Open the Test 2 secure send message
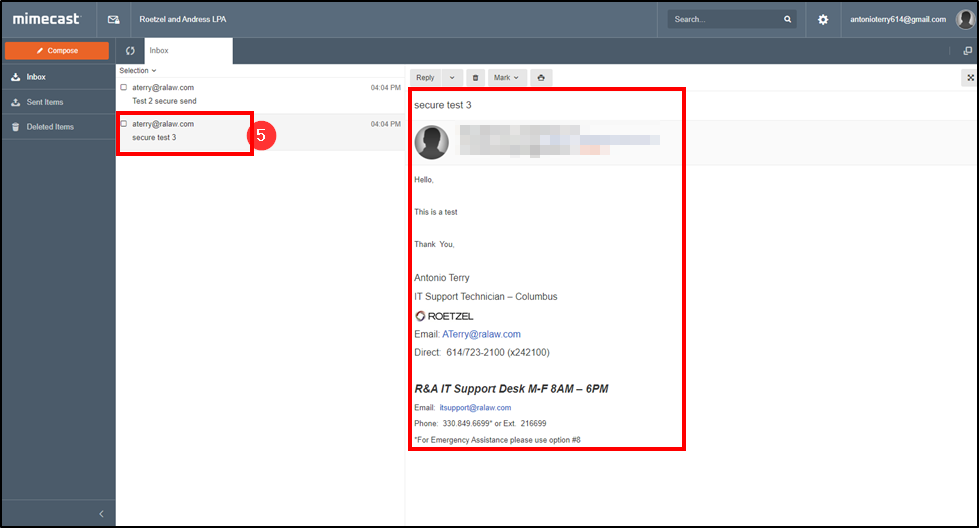This screenshot has height=528, width=979. 260,94
